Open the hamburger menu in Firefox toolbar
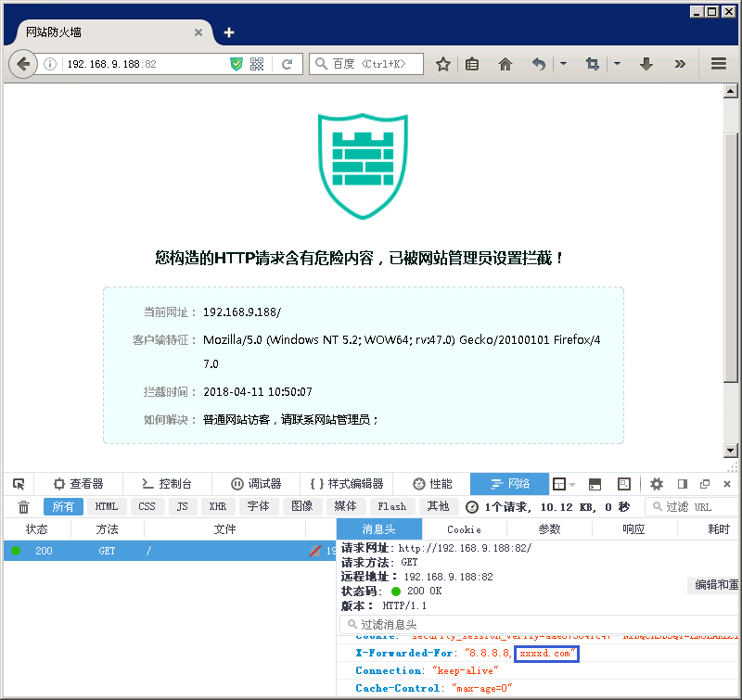The width and height of the screenshot is (742, 700). pos(719,64)
